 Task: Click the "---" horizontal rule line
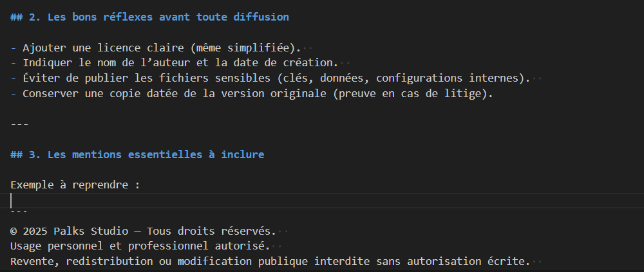click(x=19, y=124)
